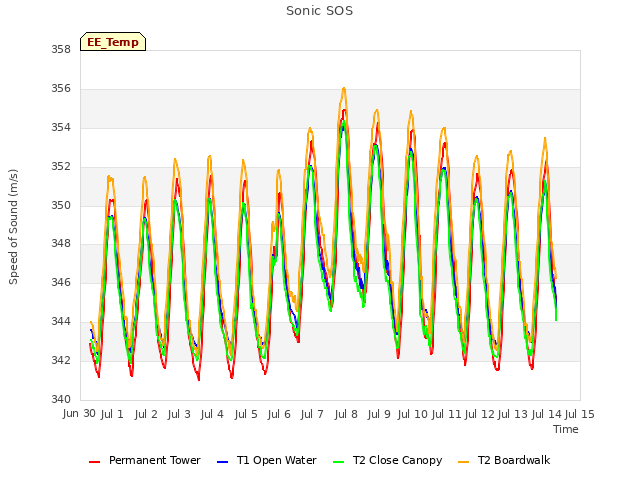Select the T2 Close Canopy legend label
The width and height of the screenshot is (640, 480).
coord(398,460)
